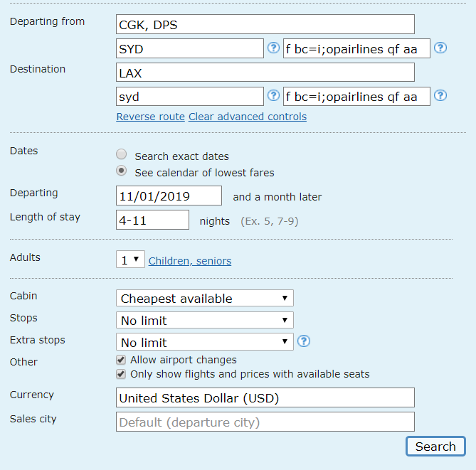Click help icon beside departure SYD routing field
This screenshot has height=470, width=476.
pos(273,48)
